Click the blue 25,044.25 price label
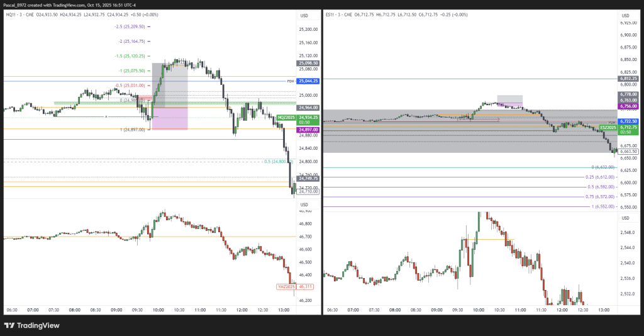The image size is (644, 336). coord(308,81)
